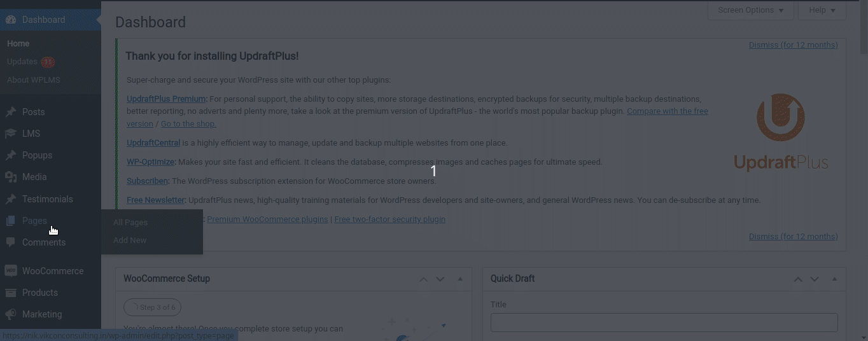Dismiss the UpdraftPlus notice for 12 months
Screen dimensions: 868x341
(x=793, y=45)
